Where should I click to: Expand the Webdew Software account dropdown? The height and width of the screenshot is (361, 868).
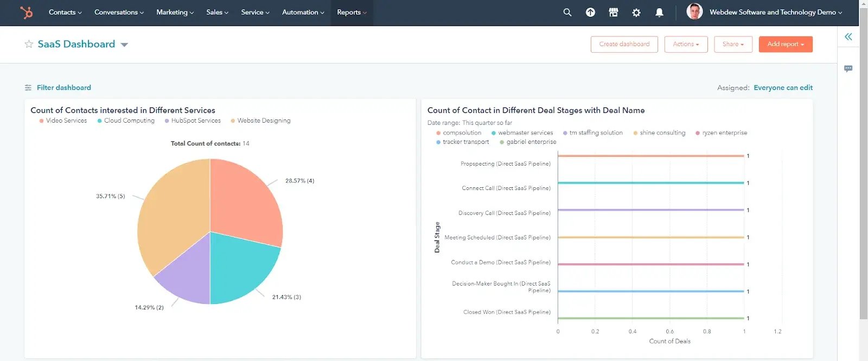tap(776, 12)
